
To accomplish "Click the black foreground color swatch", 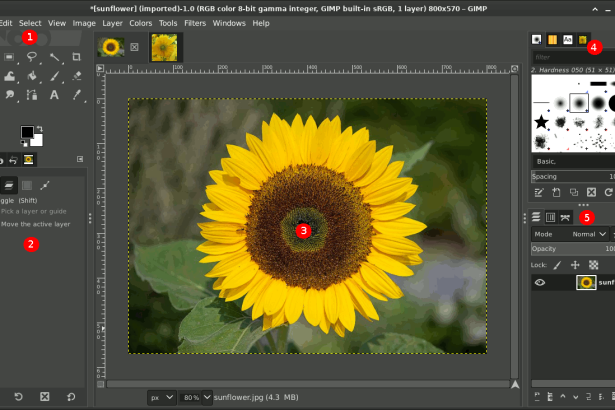I will (x=28, y=132).
